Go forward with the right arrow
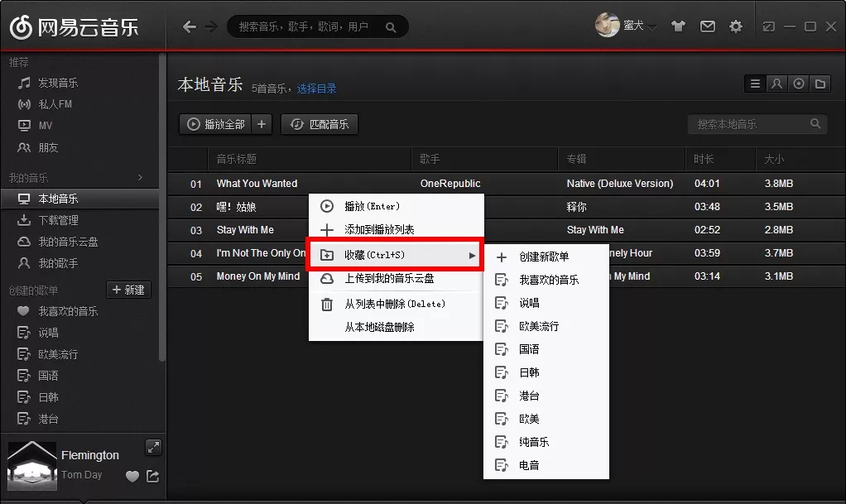This screenshot has height=504, width=846. click(x=211, y=26)
